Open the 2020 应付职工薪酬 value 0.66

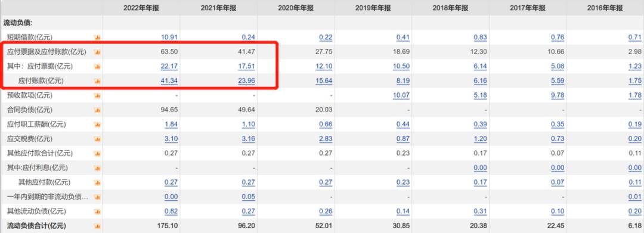click(x=326, y=125)
